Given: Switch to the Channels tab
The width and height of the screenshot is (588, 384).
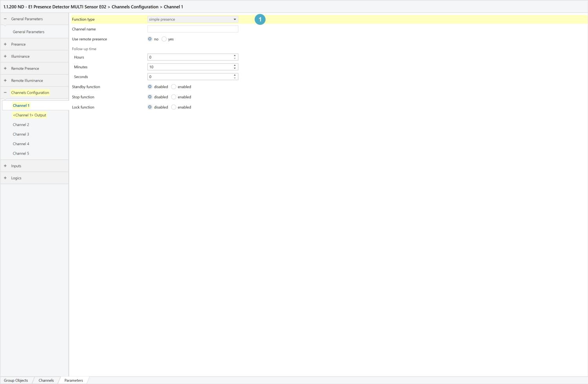Looking at the screenshot, I should [x=46, y=380].
